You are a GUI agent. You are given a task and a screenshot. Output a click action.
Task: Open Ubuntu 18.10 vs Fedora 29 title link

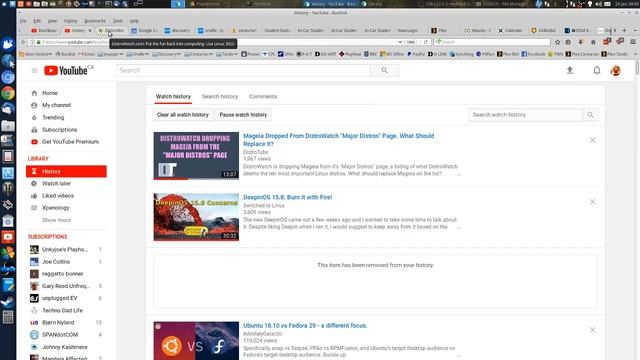click(x=305, y=326)
